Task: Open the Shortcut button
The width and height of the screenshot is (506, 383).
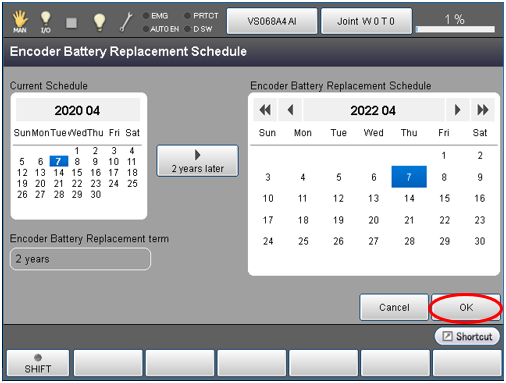Action: point(467,336)
